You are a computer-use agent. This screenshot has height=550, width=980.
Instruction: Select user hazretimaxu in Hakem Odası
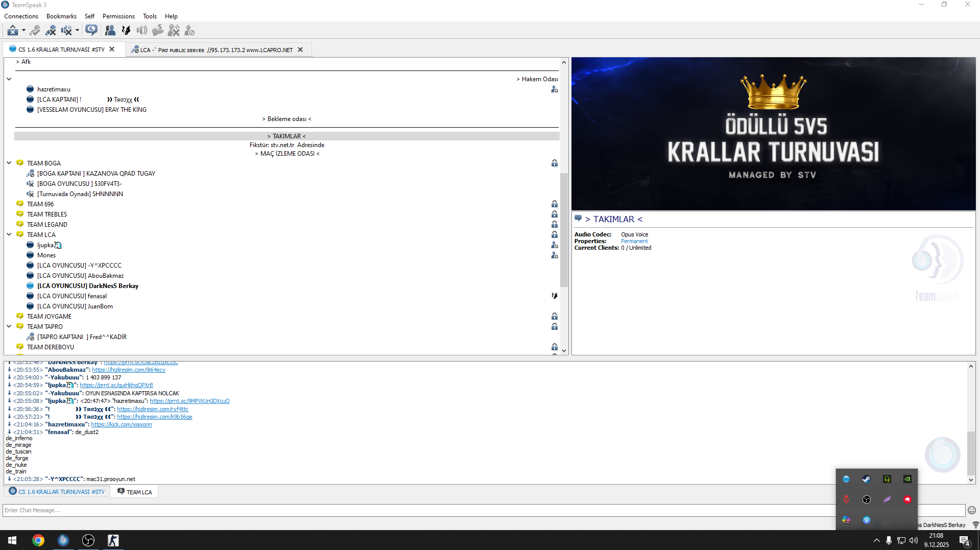coord(54,89)
